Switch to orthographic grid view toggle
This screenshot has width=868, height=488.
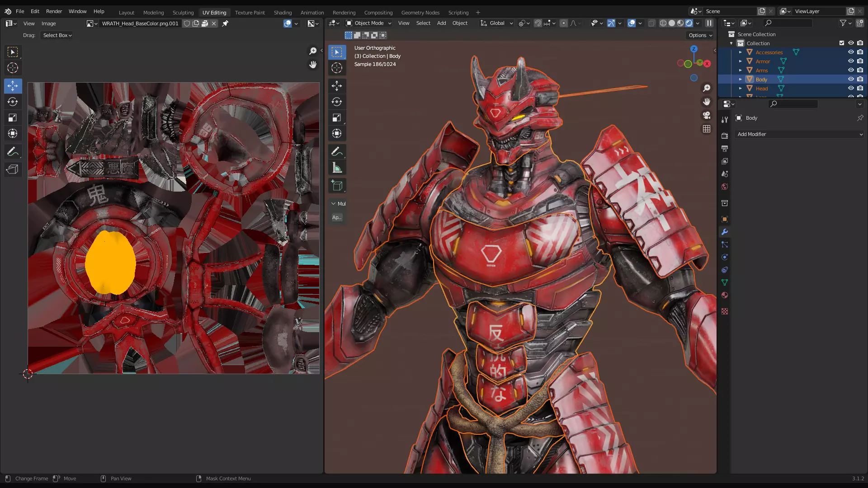[x=707, y=129]
